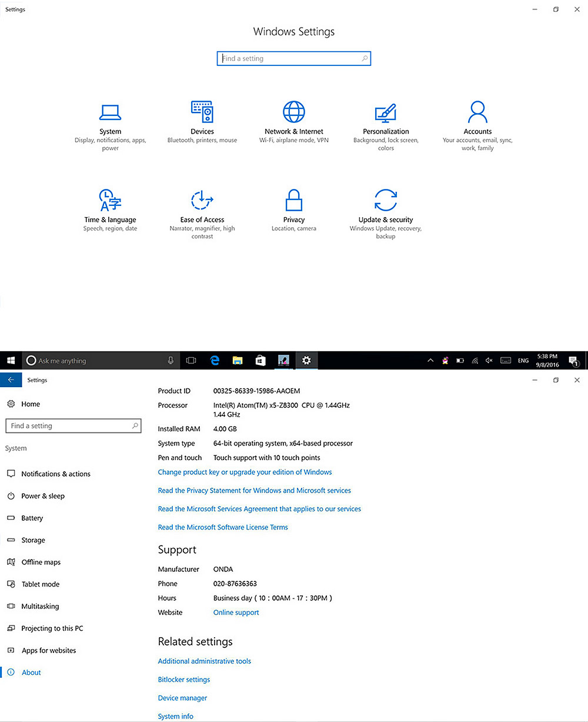Open Additional administrative tools link
The width and height of the screenshot is (588, 722).
click(204, 661)
